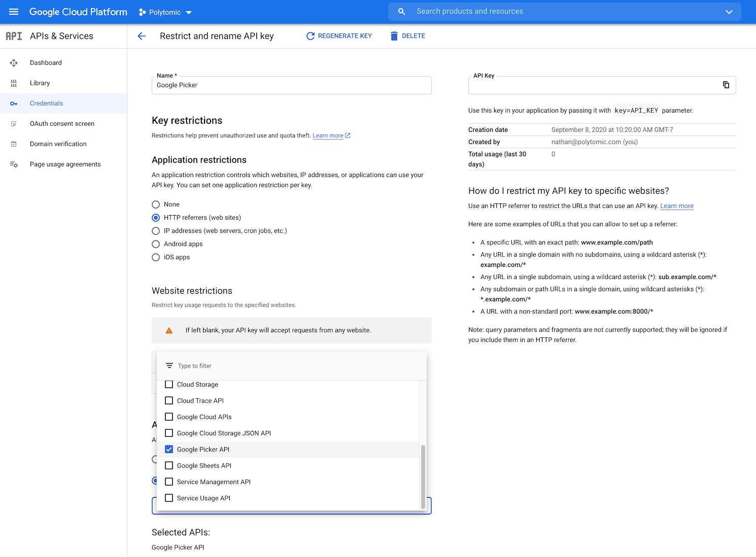Viewport: 756px width, 557px height.
Task: Click the Library icon in sidebar
Action: [14, 83]
